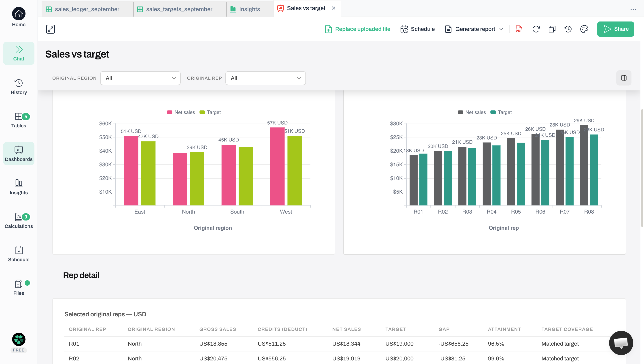The image size is (644, 364).
Task: Click the expand fullscreen icon
Action: coord(51,29)
